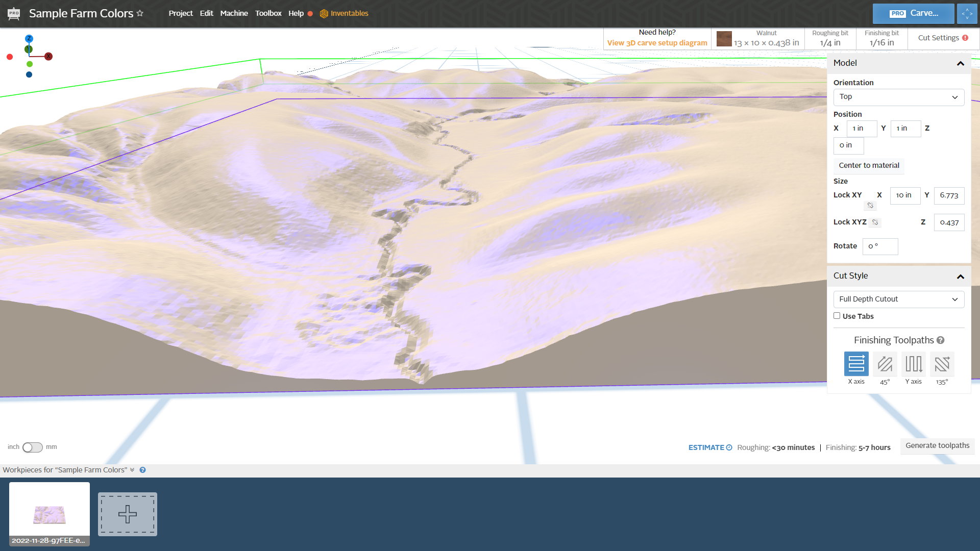Select the 45° finishing toolpath
This screenshot has height=551, width=980.
[x=885, y=364]
